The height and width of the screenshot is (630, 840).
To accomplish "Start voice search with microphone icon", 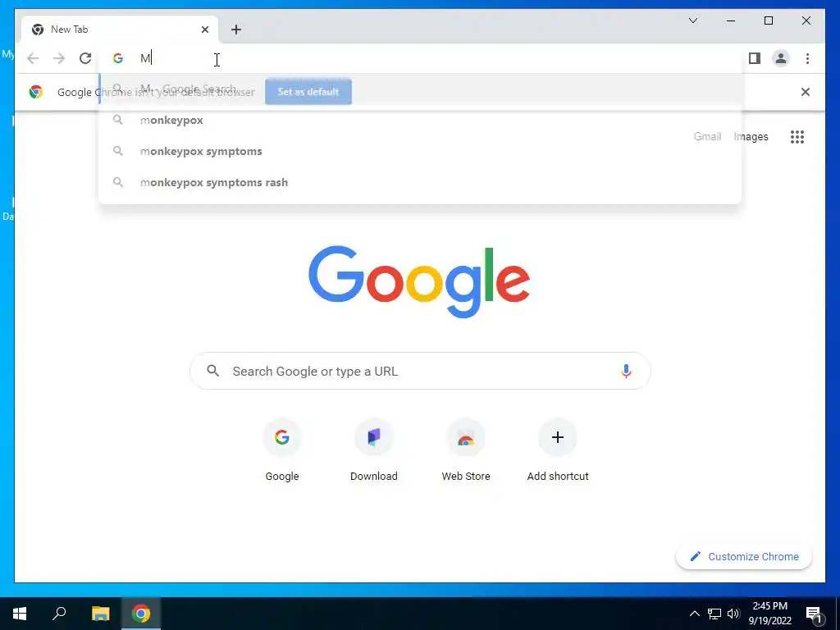I will (x=626, y=371).
